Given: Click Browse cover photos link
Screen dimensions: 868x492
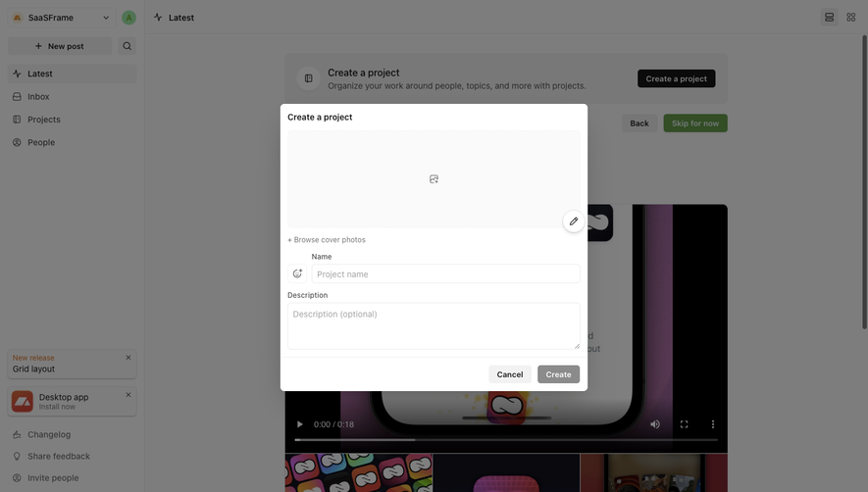Looking at the screenshot, I should coord(327,240).
